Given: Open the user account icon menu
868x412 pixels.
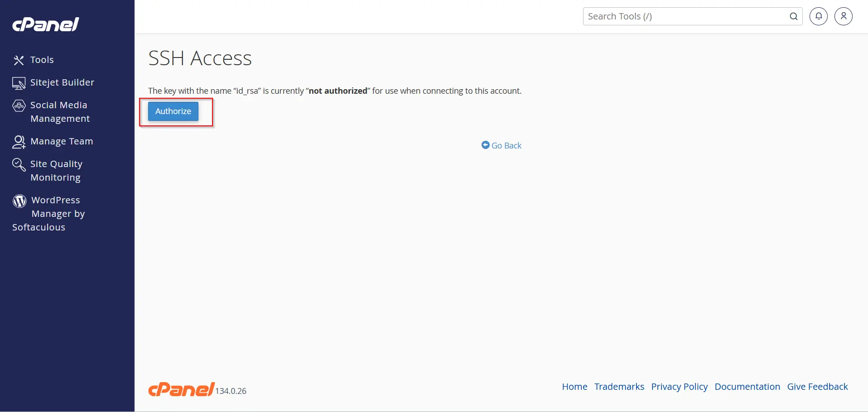Looking at the screenshot, I should tap(844, 16).
